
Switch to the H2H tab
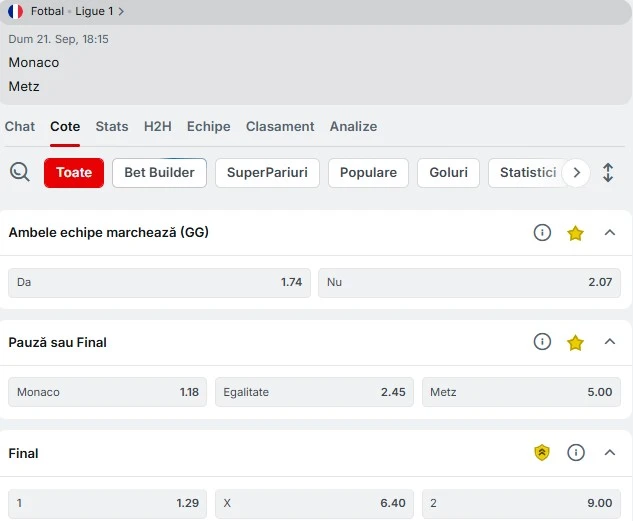click(157, 126)
